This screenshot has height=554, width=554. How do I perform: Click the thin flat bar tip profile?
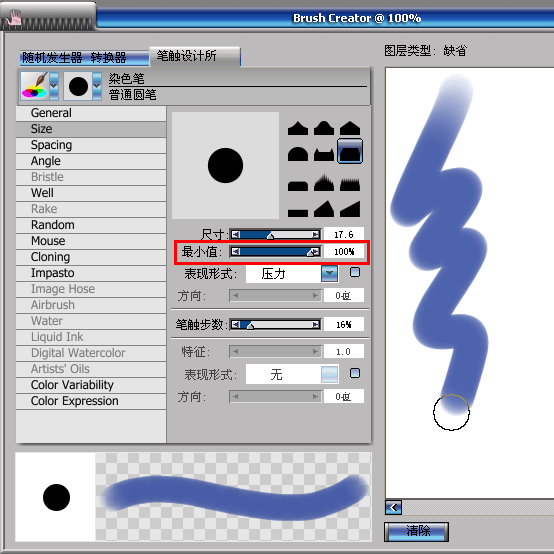[297, 213]
